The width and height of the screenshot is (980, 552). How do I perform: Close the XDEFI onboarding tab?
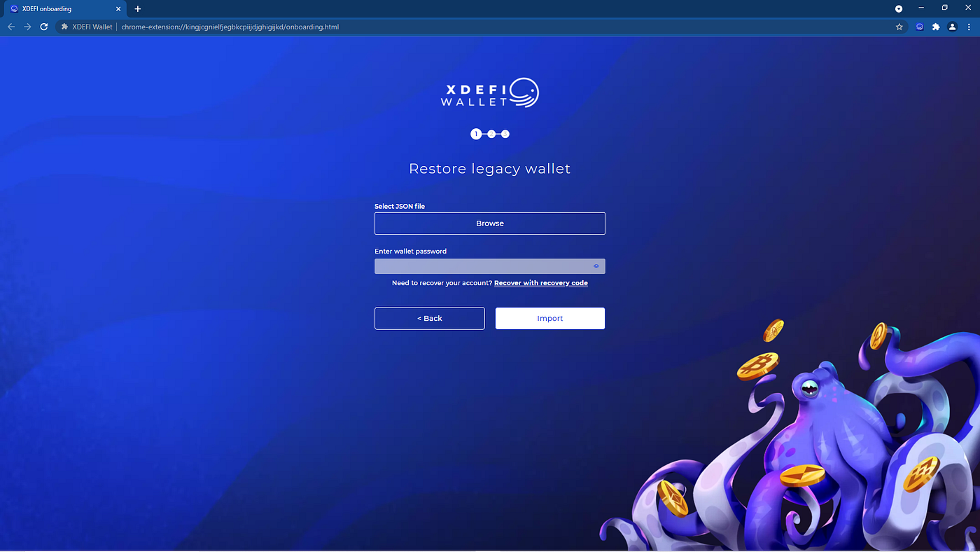tap(118, 8)
